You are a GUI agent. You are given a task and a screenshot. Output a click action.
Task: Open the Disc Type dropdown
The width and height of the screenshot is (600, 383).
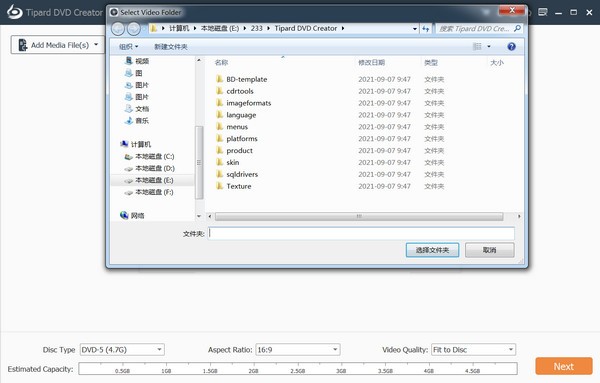click(x=122, y=350)
